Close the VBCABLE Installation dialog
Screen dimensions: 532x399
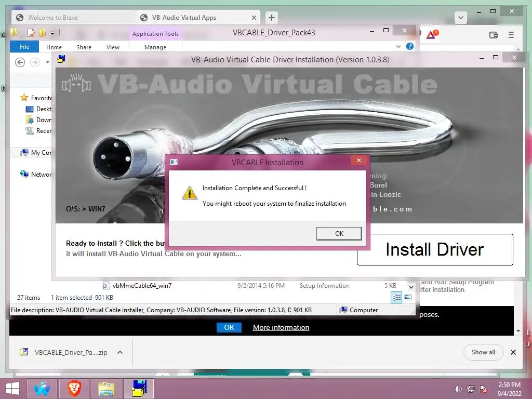coord(358,161)
